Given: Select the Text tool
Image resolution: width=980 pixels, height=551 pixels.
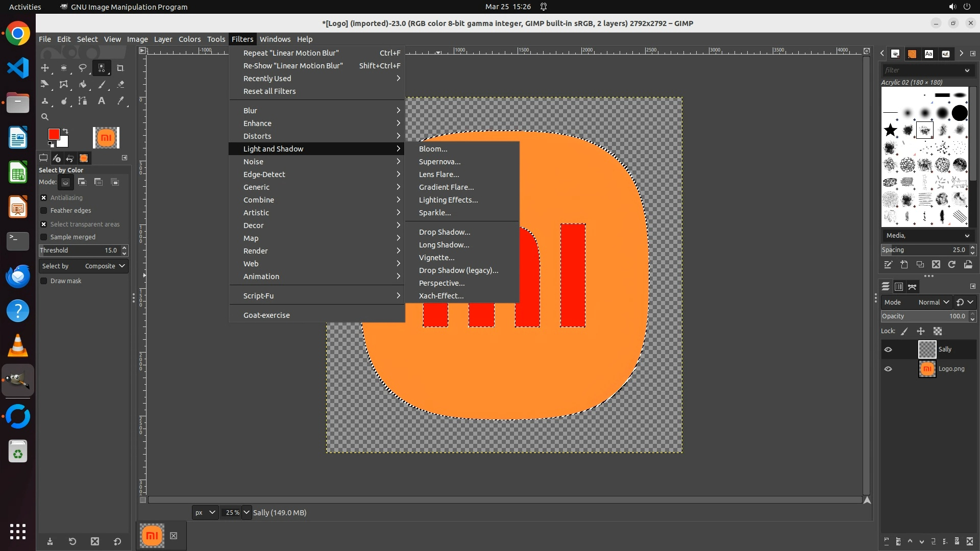Looking at the screenshot, I should point(102,101).
